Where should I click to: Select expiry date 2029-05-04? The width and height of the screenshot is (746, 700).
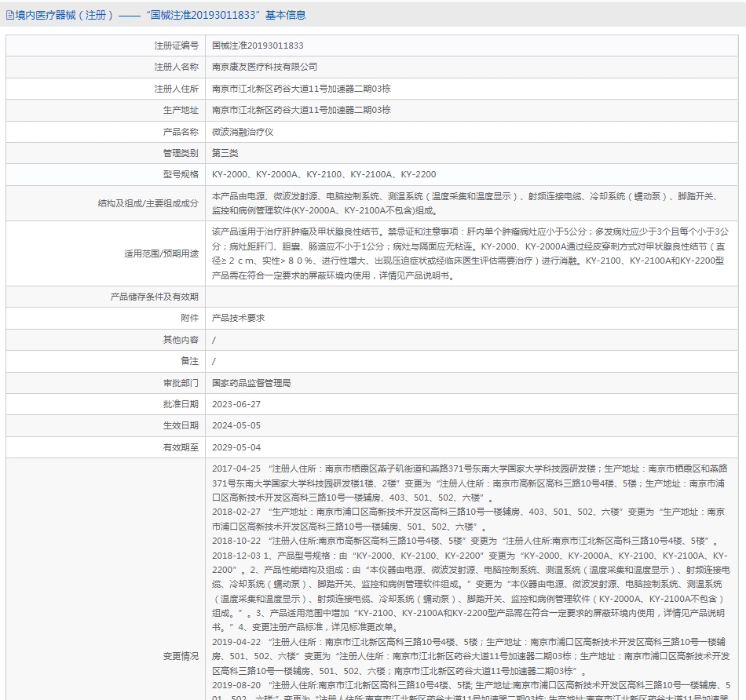[236, 447]
